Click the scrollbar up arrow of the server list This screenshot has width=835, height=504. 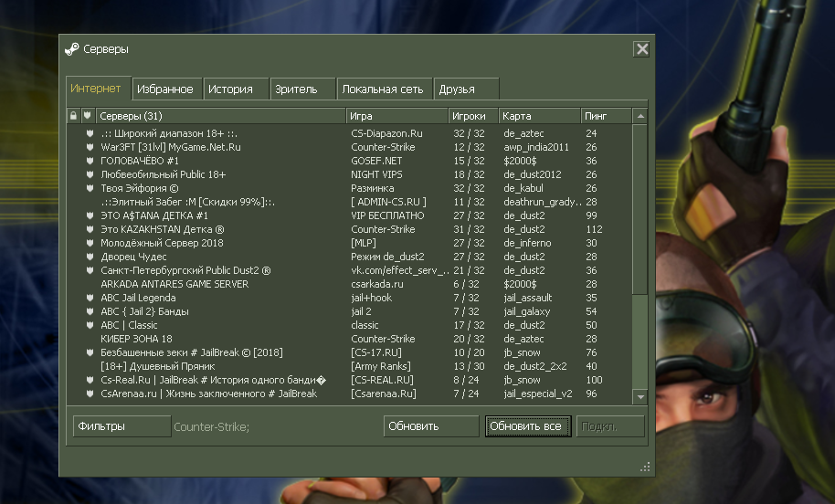[640, 116]
